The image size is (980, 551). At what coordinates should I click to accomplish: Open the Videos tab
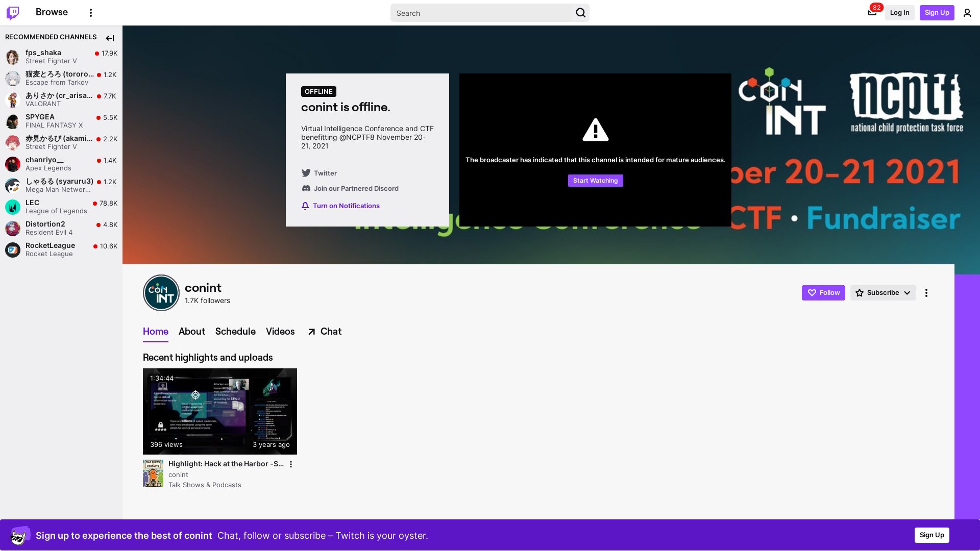coord(280,332)
